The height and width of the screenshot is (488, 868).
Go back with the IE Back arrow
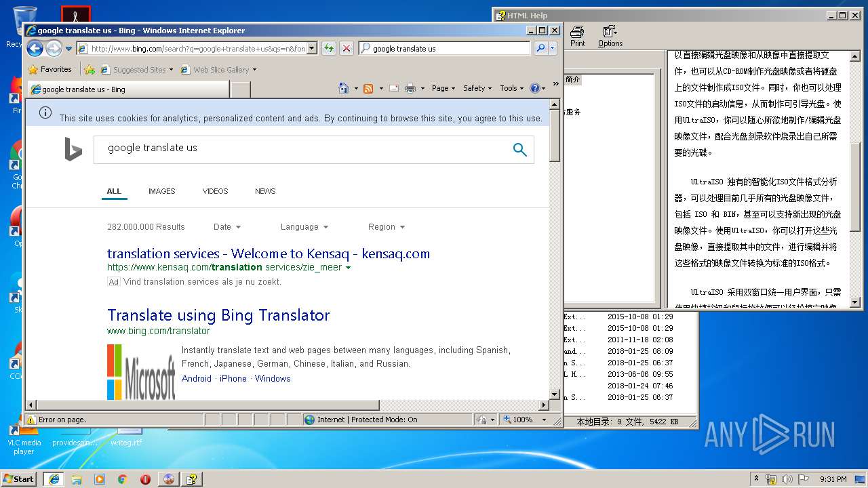[35, 48]
